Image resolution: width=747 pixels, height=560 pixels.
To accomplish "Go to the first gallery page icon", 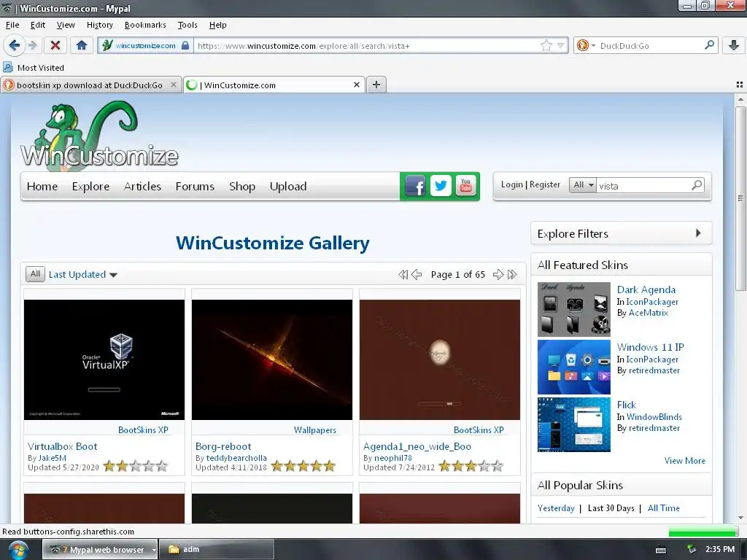I will [403, 274].
